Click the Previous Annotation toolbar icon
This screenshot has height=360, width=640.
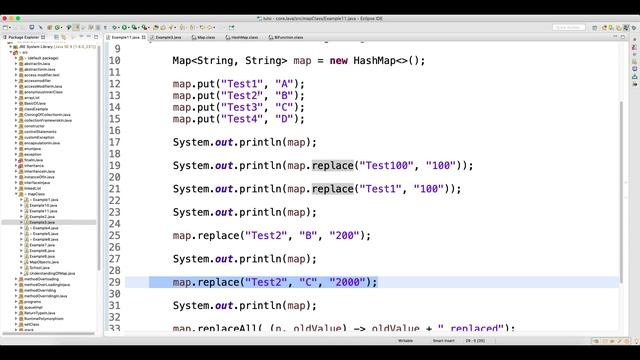tap(192, 27)
